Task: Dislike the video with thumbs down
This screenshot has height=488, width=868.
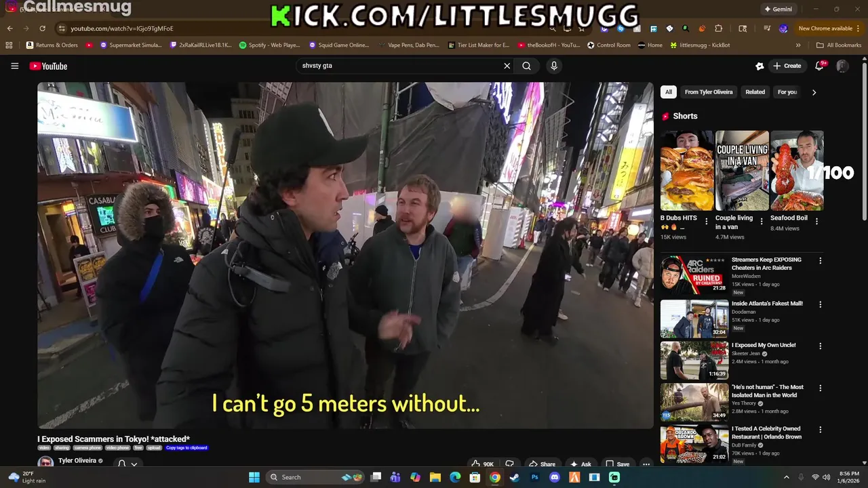Action: coord(509,464)
